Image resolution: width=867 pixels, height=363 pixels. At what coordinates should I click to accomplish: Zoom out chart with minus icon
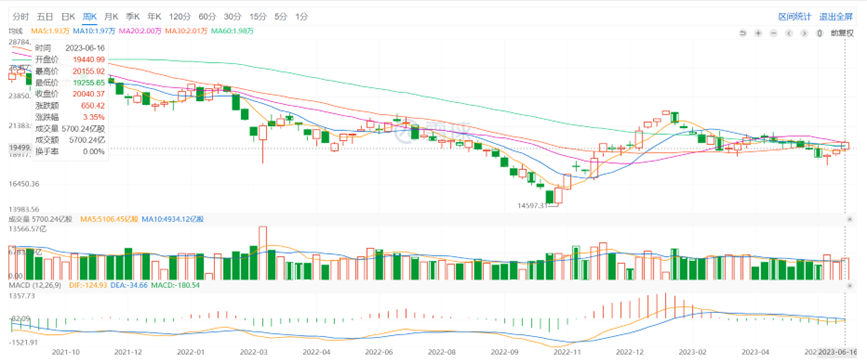[x=774, y=33]
